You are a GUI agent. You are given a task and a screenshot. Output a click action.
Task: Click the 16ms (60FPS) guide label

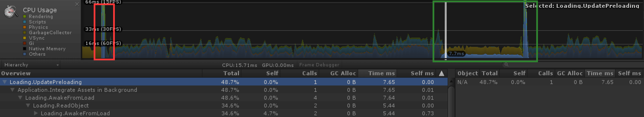[103, 43]
